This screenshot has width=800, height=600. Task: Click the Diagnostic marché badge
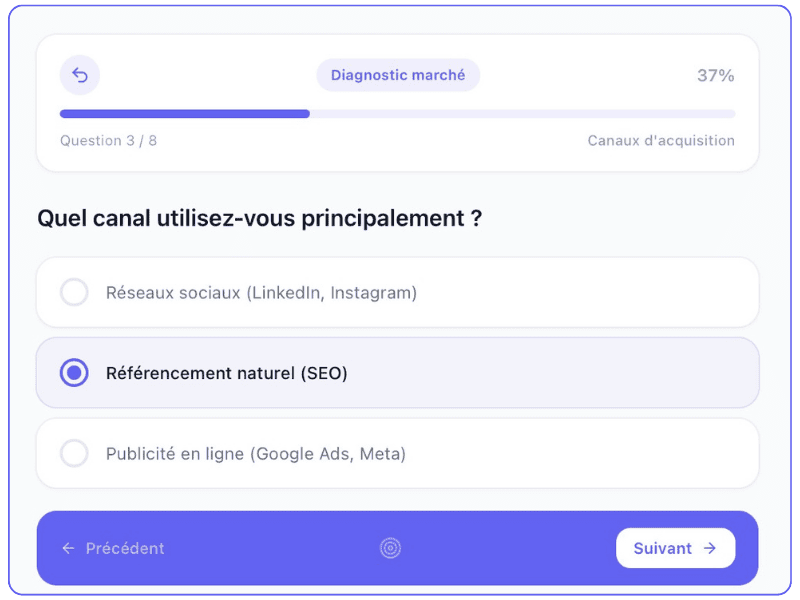[x=398, y=75]
